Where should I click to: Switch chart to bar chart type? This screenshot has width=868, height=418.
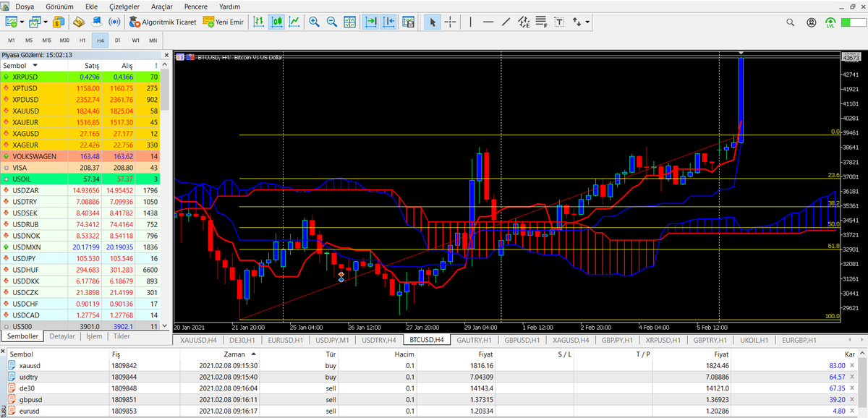(258, 22)
